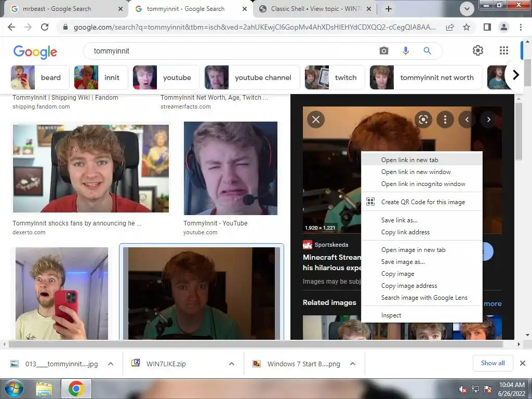Open Chrome profile avatar menu

point(504,27)
